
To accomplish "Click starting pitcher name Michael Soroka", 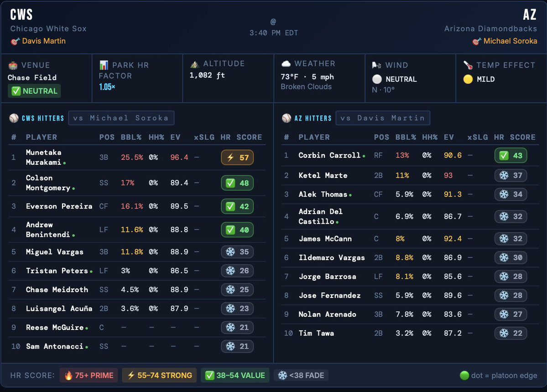I will (x=511, y=41).
